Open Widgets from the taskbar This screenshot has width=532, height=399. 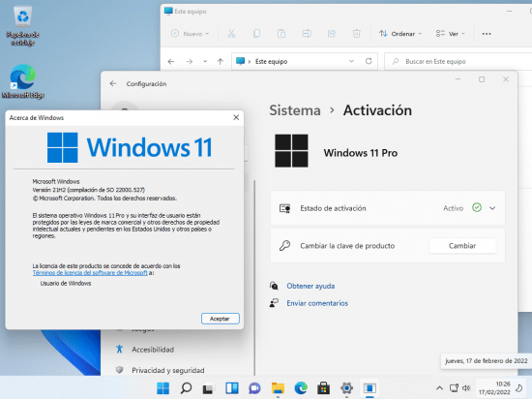pos(232,387)
